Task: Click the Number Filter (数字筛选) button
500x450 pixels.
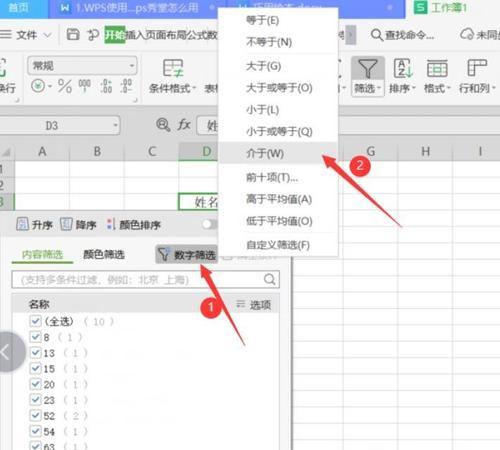Action: coord(187,255)
